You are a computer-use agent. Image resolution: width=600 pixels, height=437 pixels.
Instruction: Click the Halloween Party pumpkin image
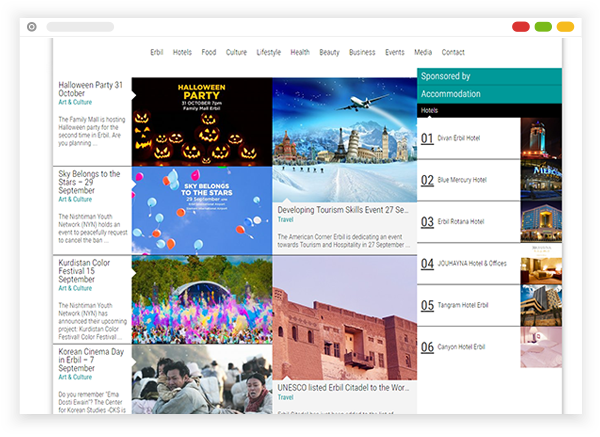point(202,122)
